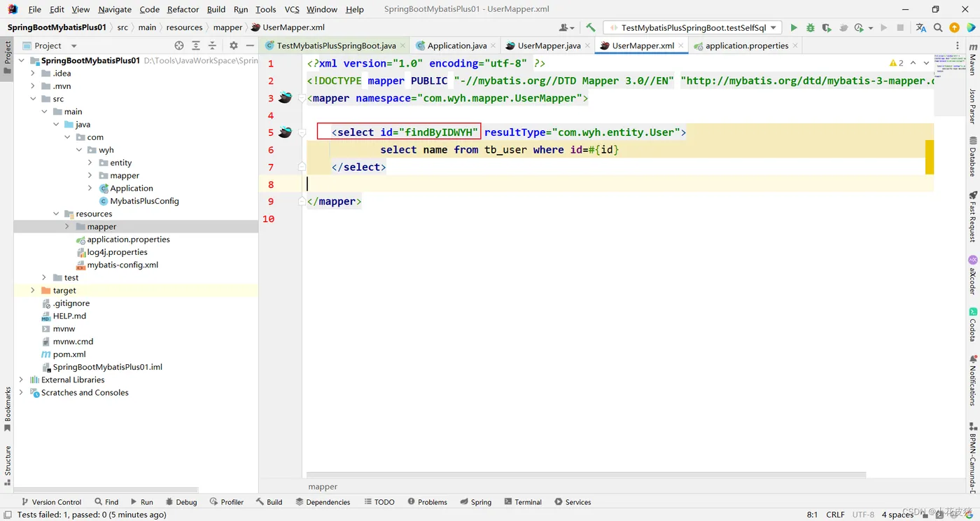The width and height of the screenshot is (980, 521).
Task: Open the Spring tool window
Action: 476,502
